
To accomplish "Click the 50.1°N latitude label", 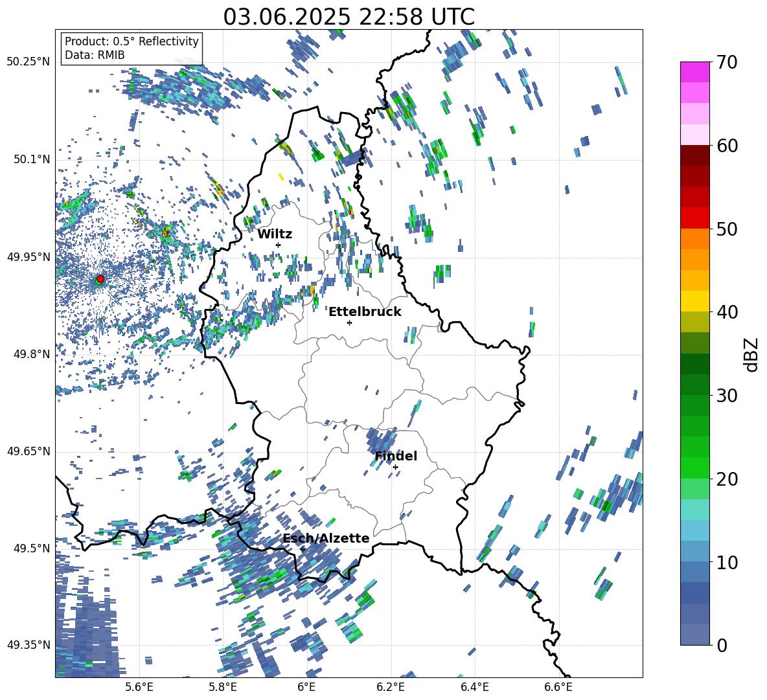I will (x=31, y=160).
